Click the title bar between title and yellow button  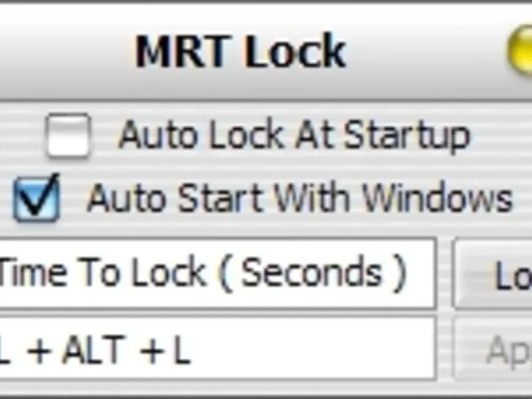426,52
